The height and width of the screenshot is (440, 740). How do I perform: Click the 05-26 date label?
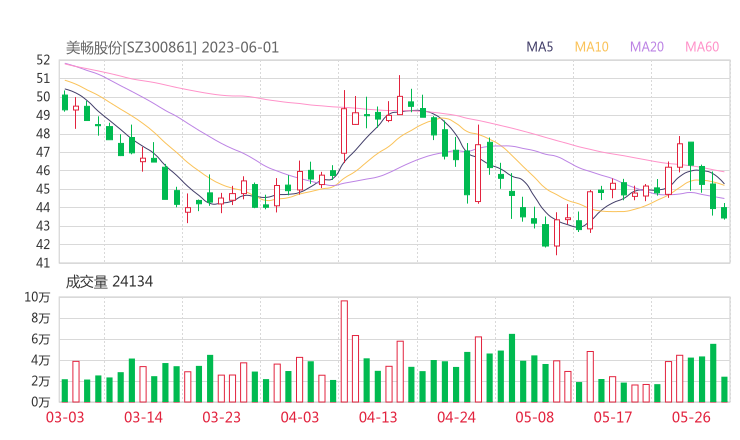pos(691,417)
